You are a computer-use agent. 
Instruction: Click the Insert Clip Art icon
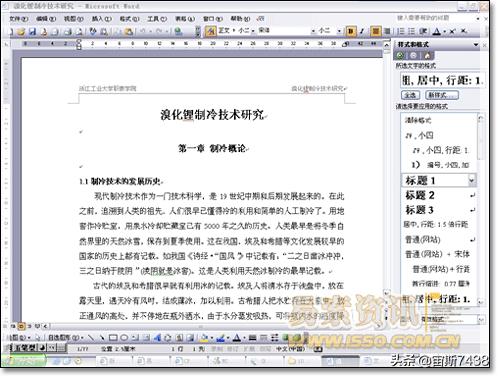coord(179,338)
